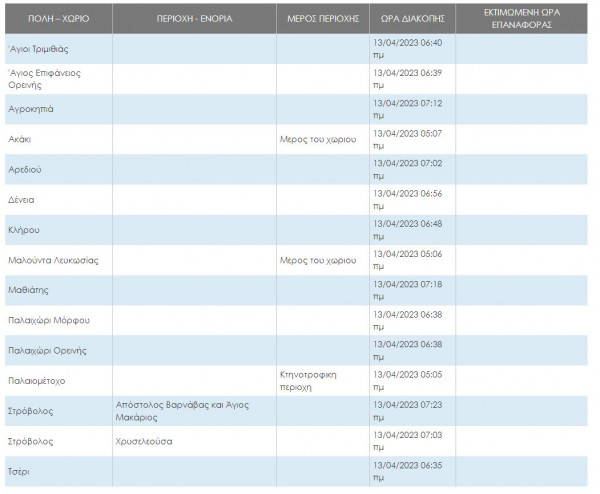The height and width of the screenshot is (494, 600).
Task: Click the 13/04/2023 07:18 outage time
Action: coord(408,290)
